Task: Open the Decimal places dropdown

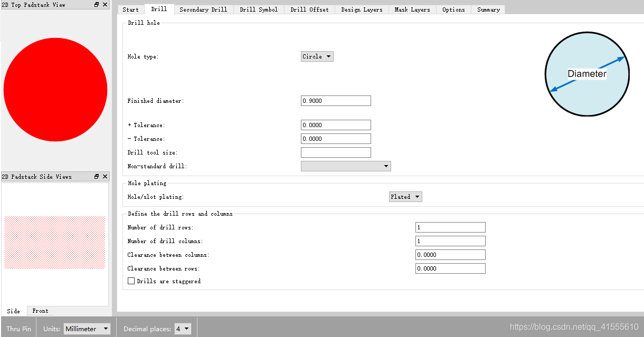Action: 183,329
